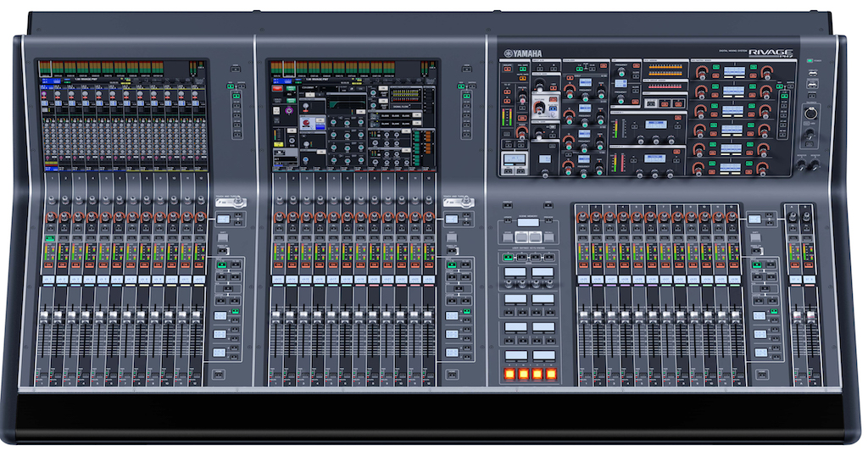Click the stereo master A fader at far right
The width and height of the screenshot is (868, 456).
797,316
